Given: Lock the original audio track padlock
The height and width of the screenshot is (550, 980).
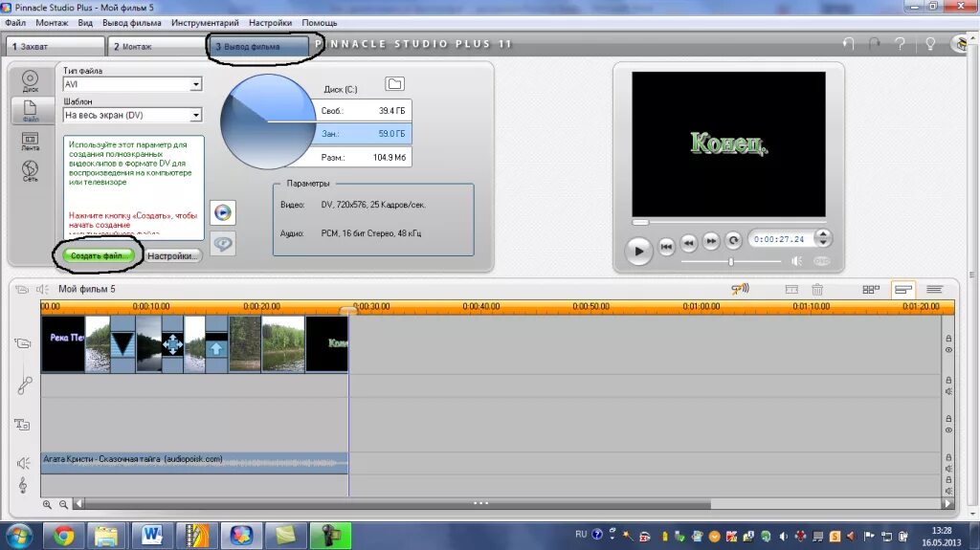Looking at the screenshot, I should click(948, 380).
